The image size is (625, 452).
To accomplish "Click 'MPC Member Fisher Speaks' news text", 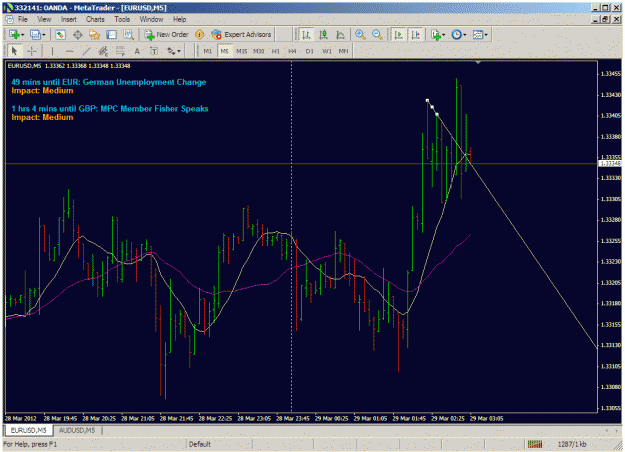I will click(x=154, y=108).
